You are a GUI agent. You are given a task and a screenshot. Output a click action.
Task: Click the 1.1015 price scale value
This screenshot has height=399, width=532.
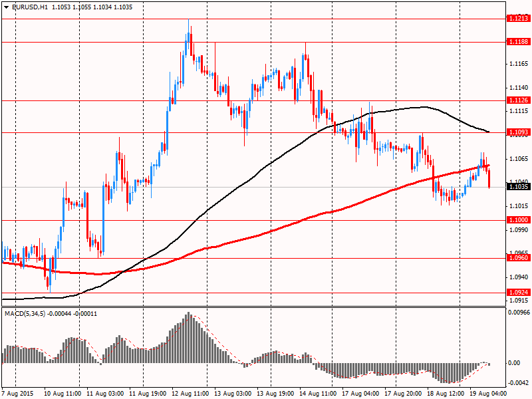(x=519, y=206)
